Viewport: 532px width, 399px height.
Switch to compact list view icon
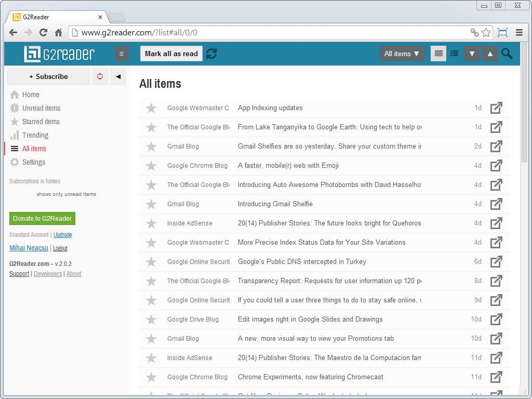[454, 54]
